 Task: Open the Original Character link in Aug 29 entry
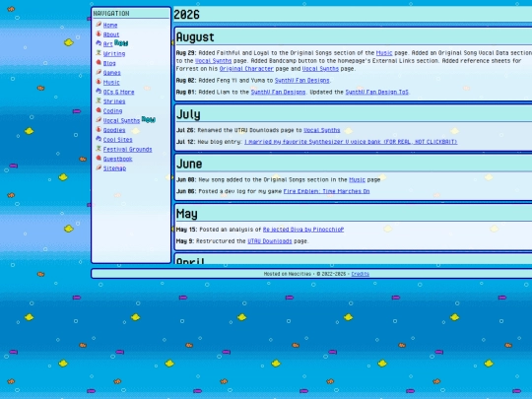point(246,69)
